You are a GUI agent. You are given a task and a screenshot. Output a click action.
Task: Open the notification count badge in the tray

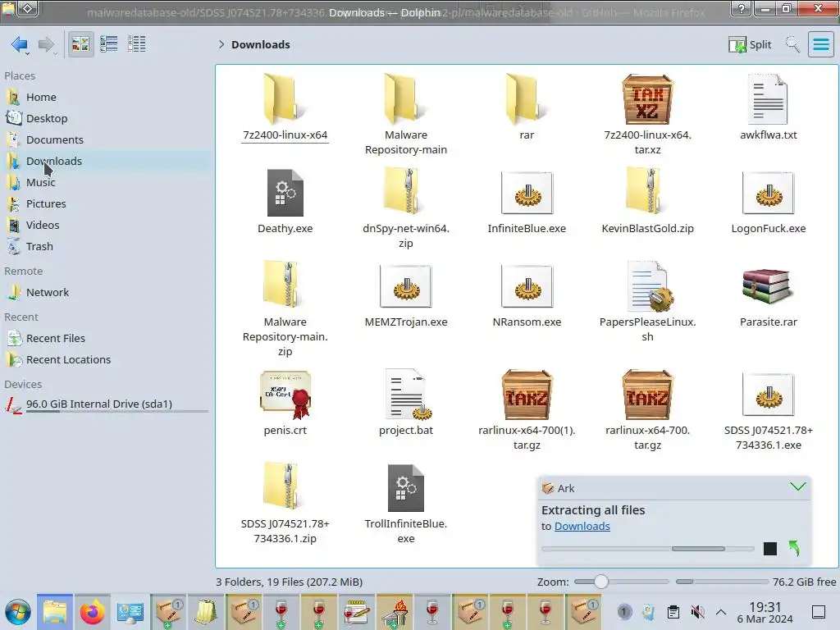623,612
